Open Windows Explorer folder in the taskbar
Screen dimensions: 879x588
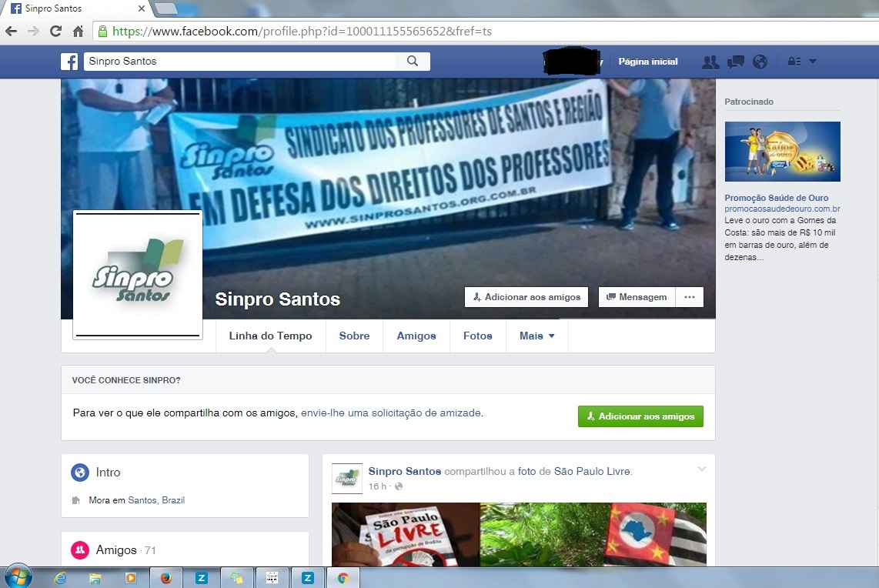(95, 578)
